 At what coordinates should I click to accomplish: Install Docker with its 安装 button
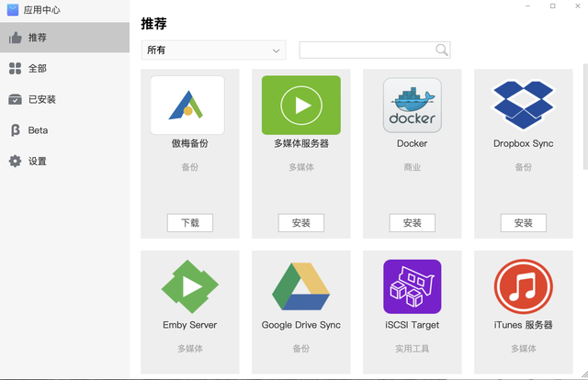413,223
